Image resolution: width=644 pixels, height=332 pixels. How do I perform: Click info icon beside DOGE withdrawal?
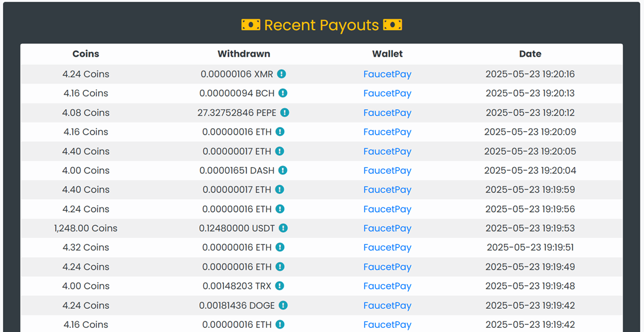click(283, 305)
